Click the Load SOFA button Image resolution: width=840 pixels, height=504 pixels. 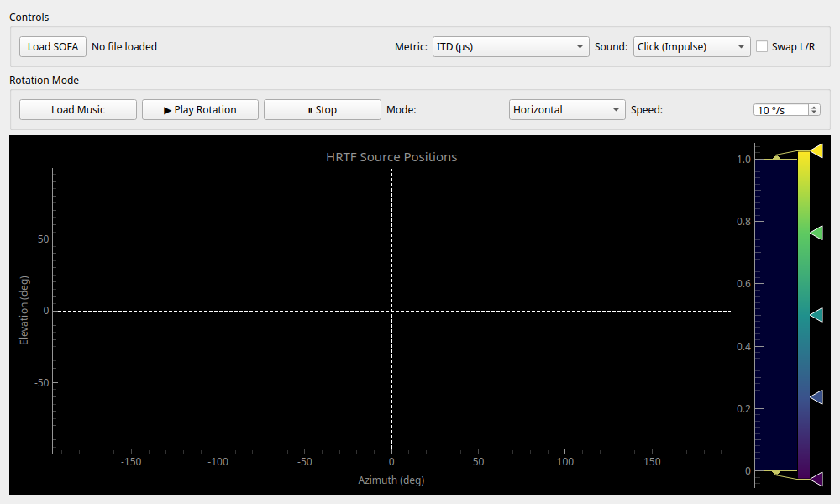(53, 47)
